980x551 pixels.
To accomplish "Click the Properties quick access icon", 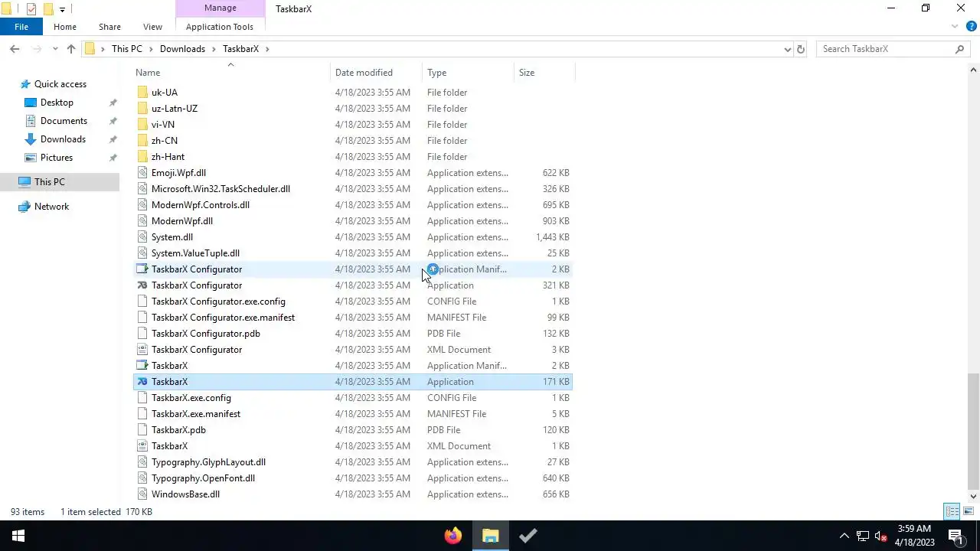I will pos(31,9).
